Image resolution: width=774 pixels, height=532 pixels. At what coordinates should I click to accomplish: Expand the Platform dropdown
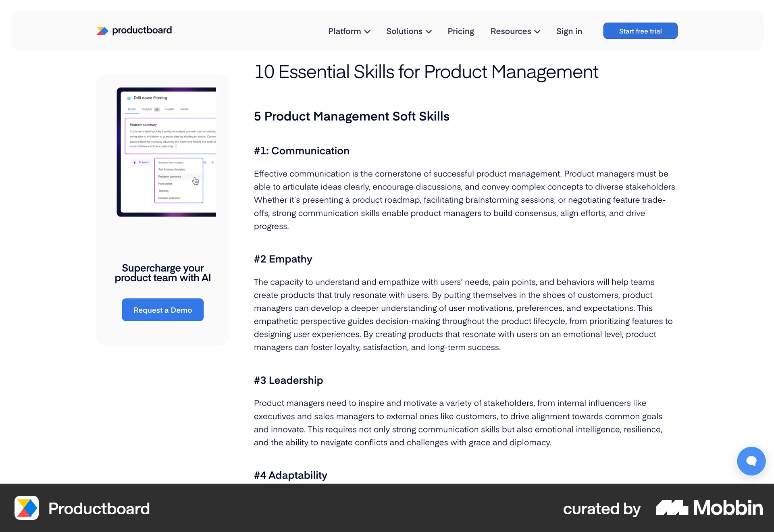point(349,31)
